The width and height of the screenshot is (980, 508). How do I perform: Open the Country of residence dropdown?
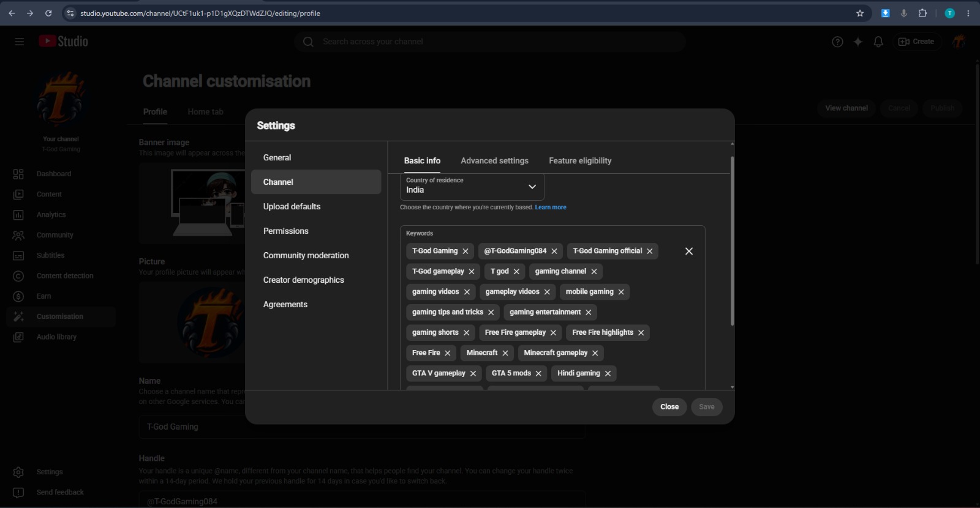[472, 186]
